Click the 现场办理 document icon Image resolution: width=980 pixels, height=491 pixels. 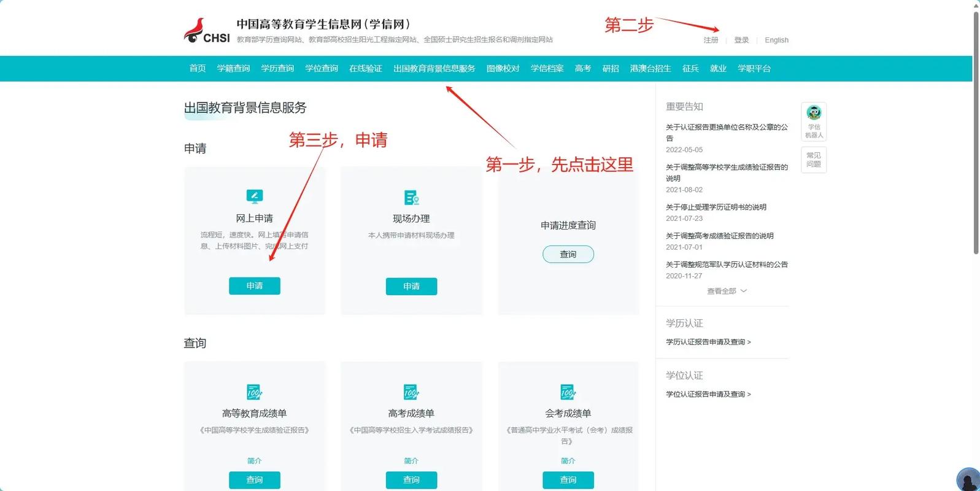(x=411, y=198)
